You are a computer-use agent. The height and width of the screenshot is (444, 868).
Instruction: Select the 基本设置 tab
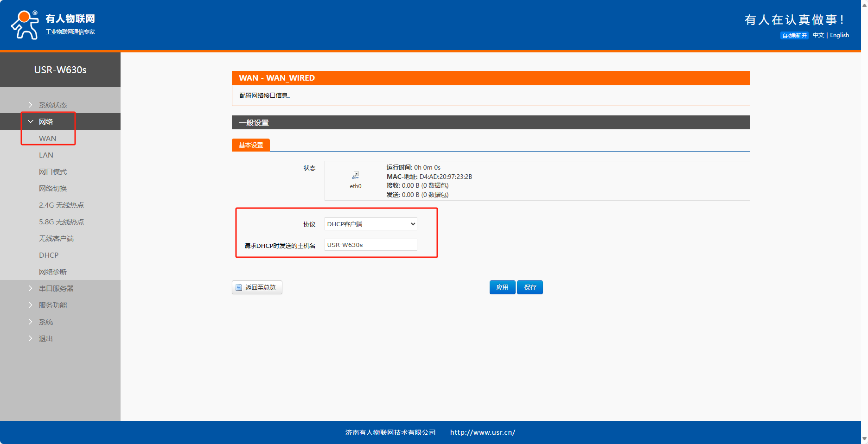coord(251,146)
